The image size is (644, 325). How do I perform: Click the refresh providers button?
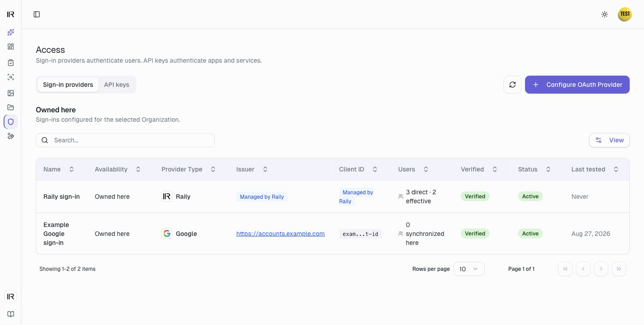click(513, 85)
